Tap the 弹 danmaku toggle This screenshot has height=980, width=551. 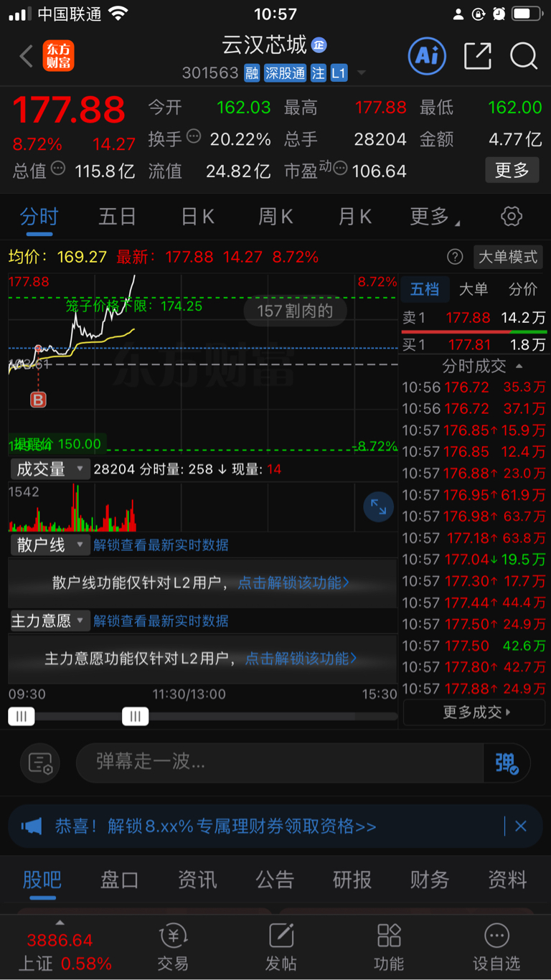pos(507,763)
